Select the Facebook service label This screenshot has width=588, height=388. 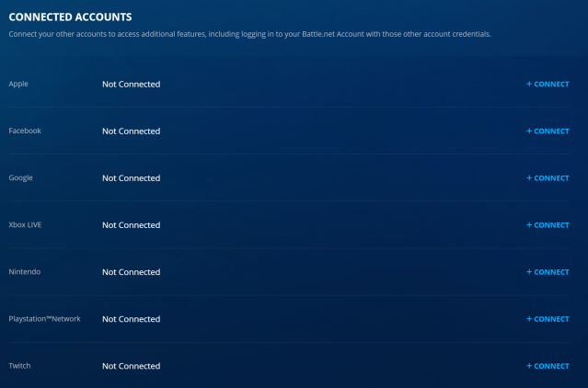[x=25, y=131]
